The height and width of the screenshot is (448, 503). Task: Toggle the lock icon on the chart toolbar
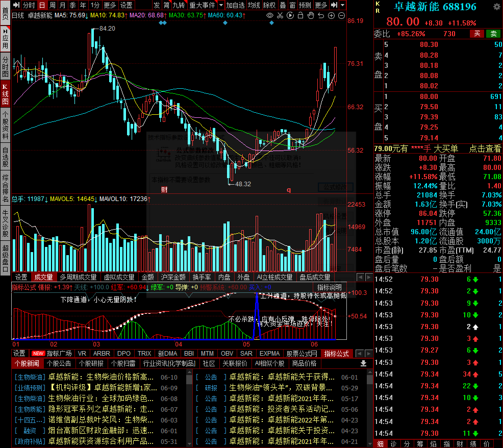(x=300, y=15)
